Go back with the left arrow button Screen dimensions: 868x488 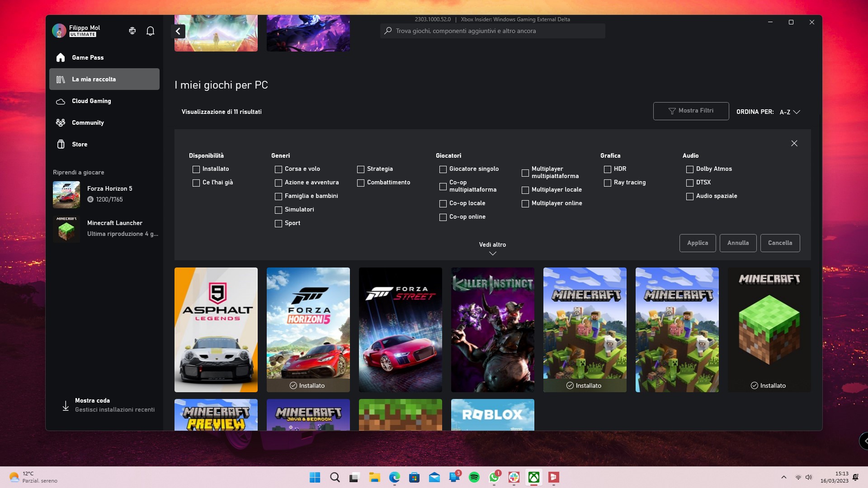click(x=178, y=31)
